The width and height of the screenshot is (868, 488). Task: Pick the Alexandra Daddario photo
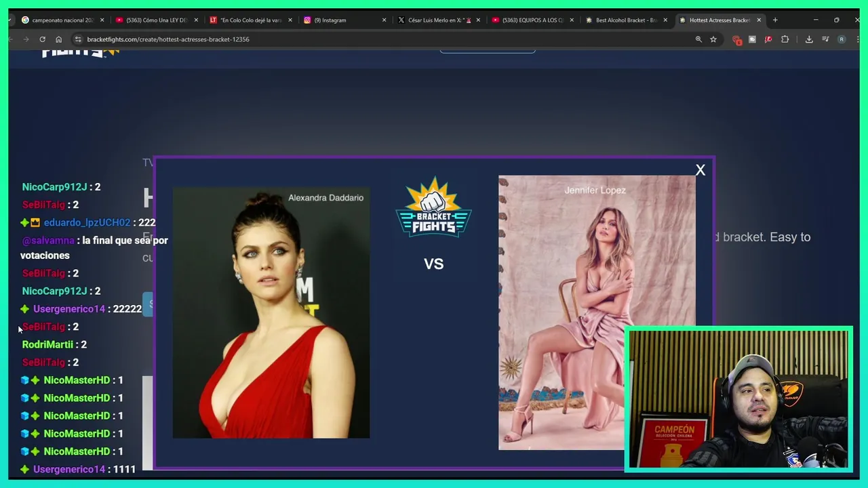tap(271, 312)
